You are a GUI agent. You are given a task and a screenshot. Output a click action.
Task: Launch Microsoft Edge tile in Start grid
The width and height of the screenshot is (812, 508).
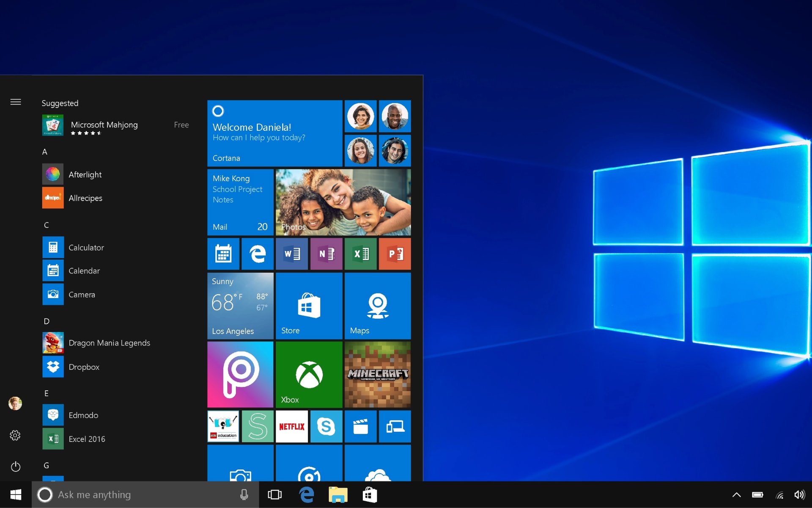pyautogui.click(x=258, y=254)
